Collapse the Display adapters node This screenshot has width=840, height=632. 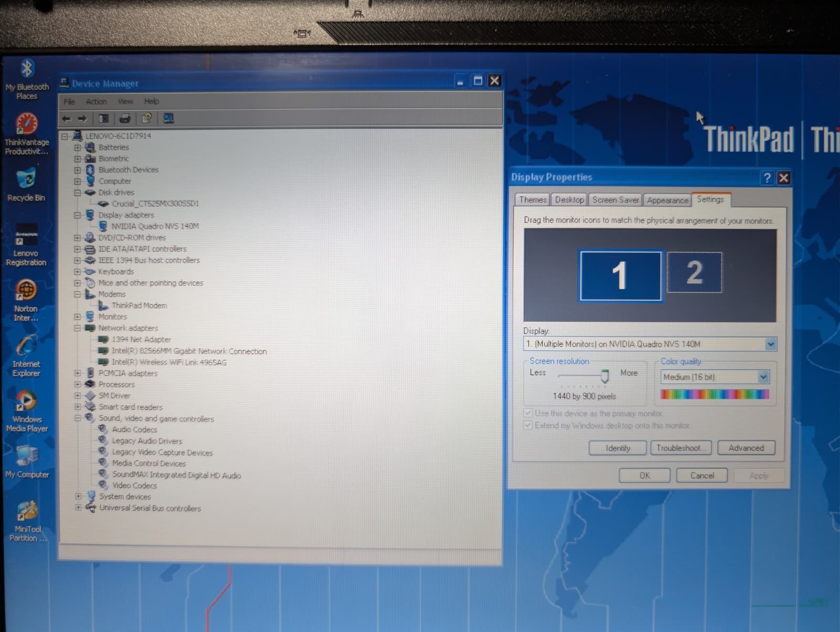78,215
